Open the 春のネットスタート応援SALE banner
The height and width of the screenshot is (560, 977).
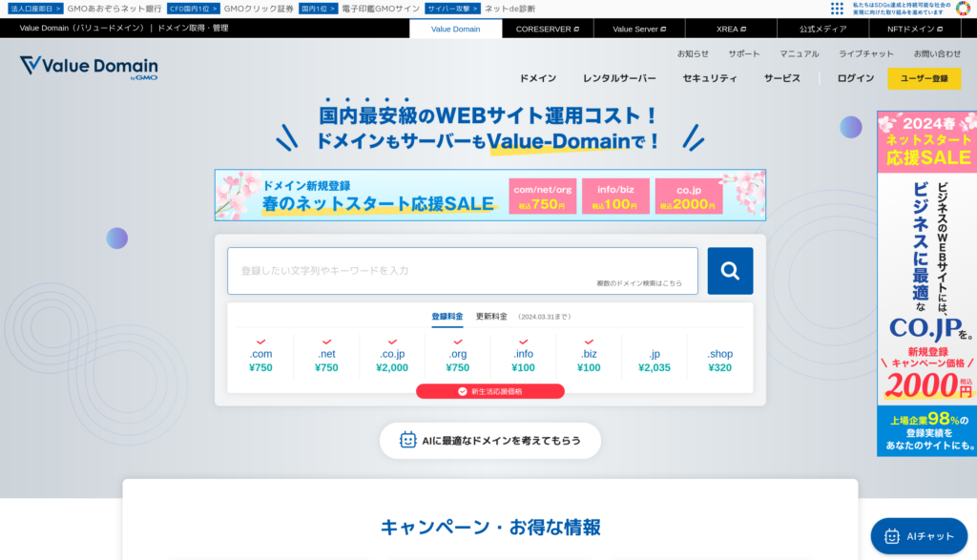click(x=490, y=195)
